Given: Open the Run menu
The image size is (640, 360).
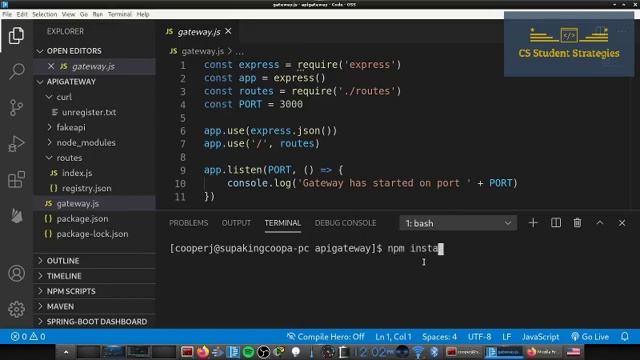Looking at the screenshot, I should pyautogui.click(x=98, y=14).
